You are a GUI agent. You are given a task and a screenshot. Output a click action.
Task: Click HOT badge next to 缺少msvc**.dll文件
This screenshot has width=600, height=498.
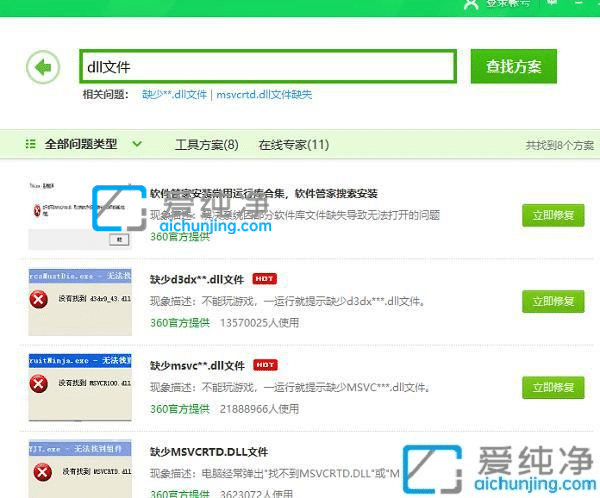click(x=265, y=365)
